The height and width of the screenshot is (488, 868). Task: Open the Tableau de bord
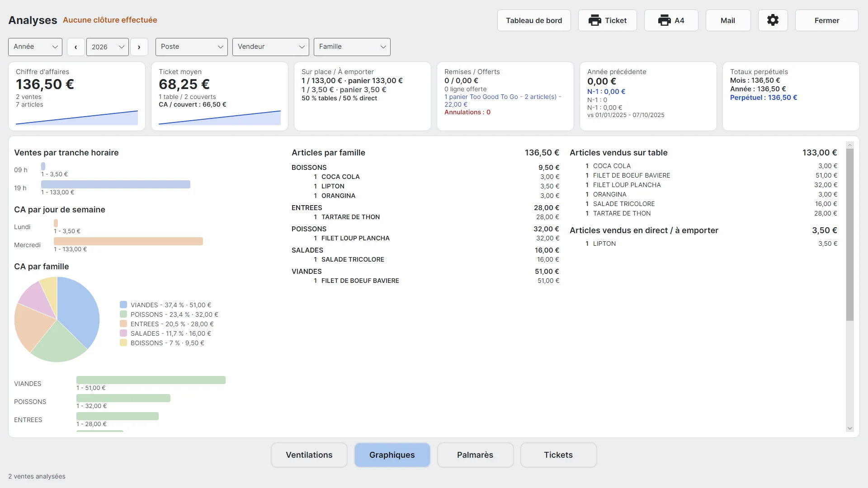pos(534,20)
